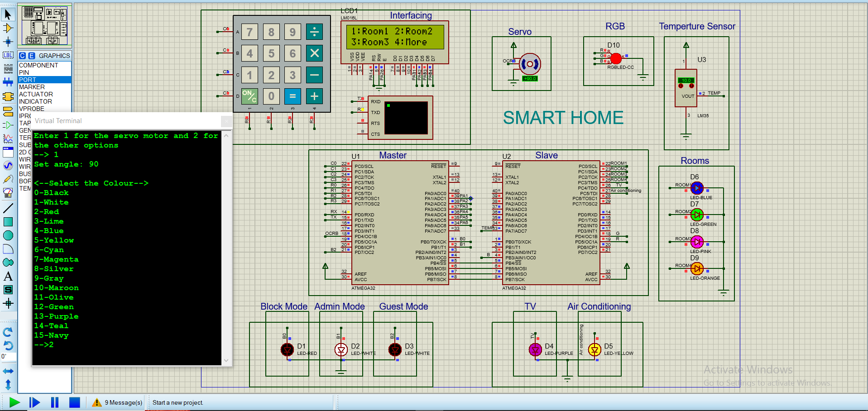Switch to INDICATOR category in the selector list
This screenshot has height=411, width=868.
(x=35, y=101)
